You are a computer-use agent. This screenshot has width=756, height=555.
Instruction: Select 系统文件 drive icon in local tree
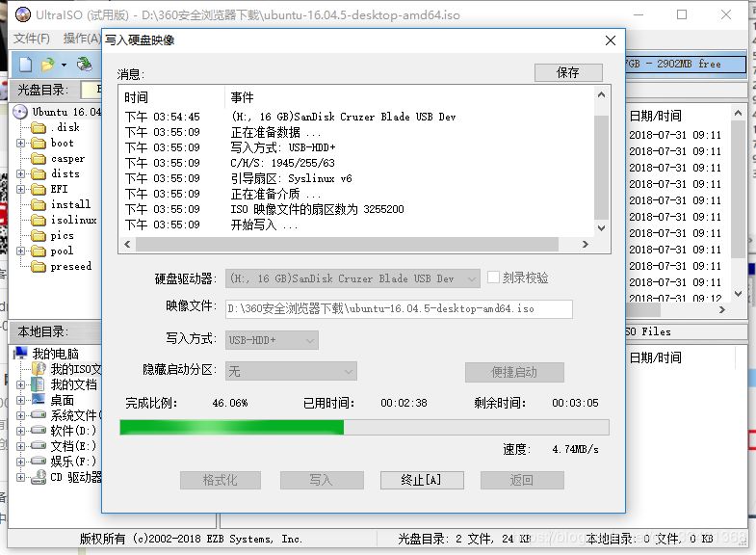39,414
